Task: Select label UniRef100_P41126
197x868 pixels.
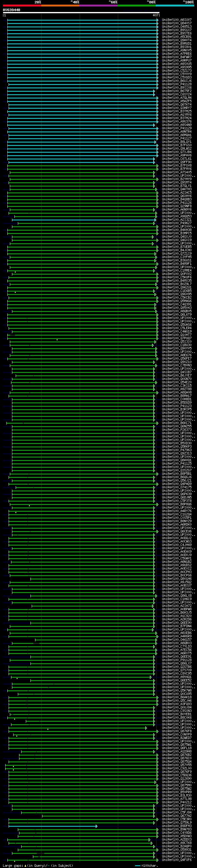Action: pyautogui.click(x=176, y=203)
